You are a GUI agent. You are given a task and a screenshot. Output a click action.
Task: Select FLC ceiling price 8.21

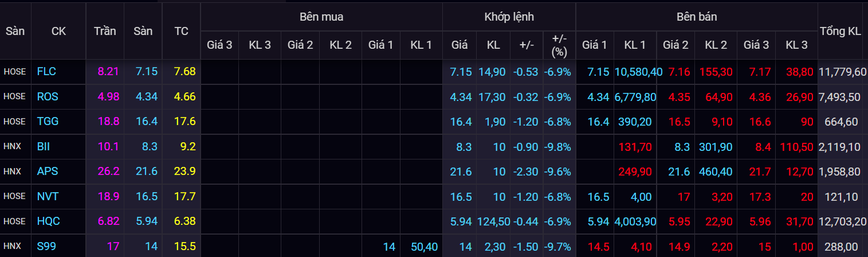pyautogui.click(x=108, y=72)
